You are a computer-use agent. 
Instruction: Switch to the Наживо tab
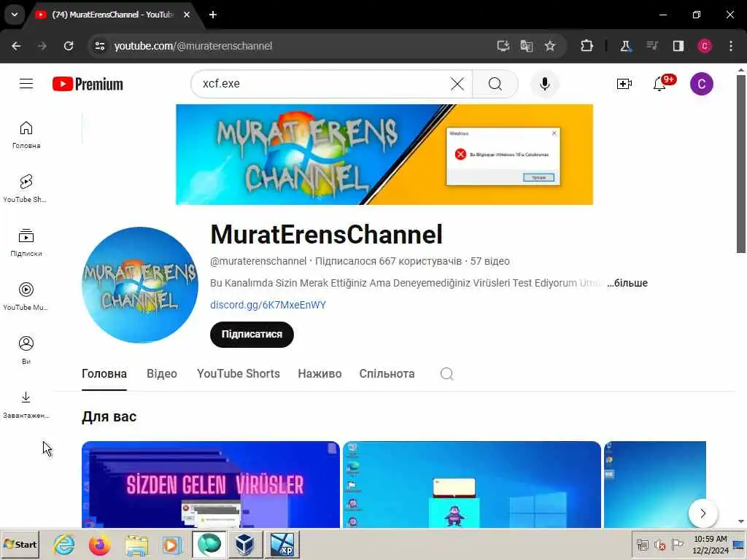[320, 374]
